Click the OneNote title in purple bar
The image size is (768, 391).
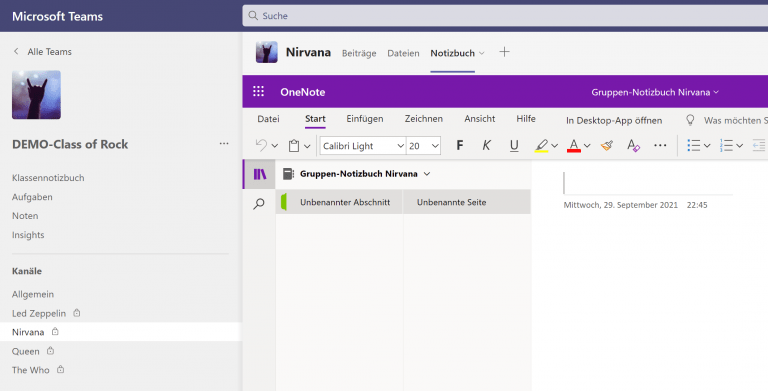pyautogui.click(x=303, y=92)
